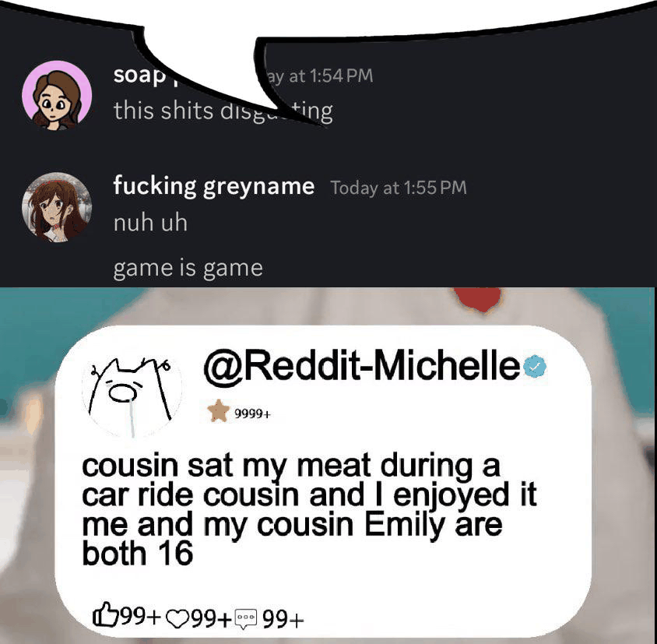
Task: Select the message "game is game"
Action: click(188, 269)
